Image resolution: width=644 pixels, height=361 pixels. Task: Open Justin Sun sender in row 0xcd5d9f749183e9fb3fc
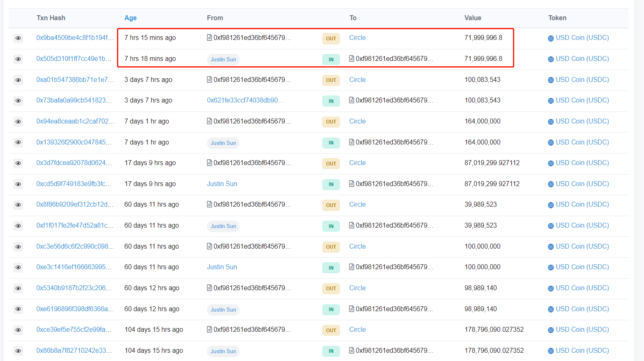tap(222, 184)
